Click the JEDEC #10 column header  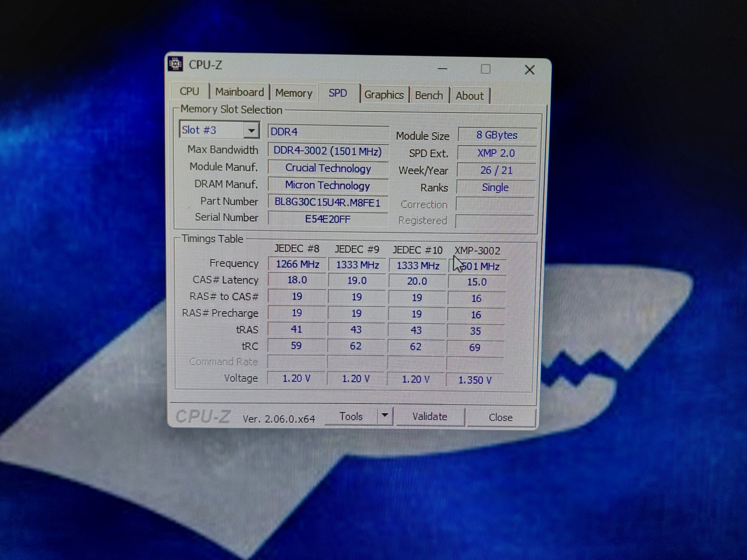tap(418, 250)
